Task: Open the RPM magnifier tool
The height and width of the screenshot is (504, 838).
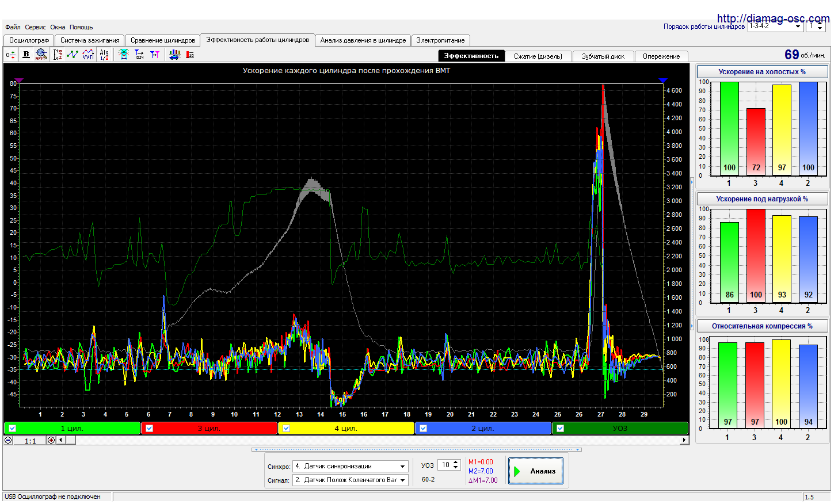Action: pyautogui.click(x=41, y=55)
